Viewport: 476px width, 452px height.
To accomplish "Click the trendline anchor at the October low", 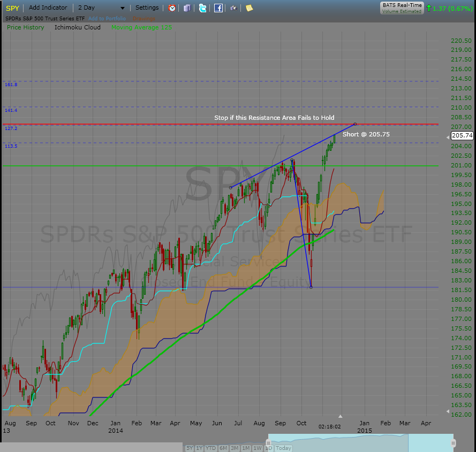I will [x=311, y=287].
